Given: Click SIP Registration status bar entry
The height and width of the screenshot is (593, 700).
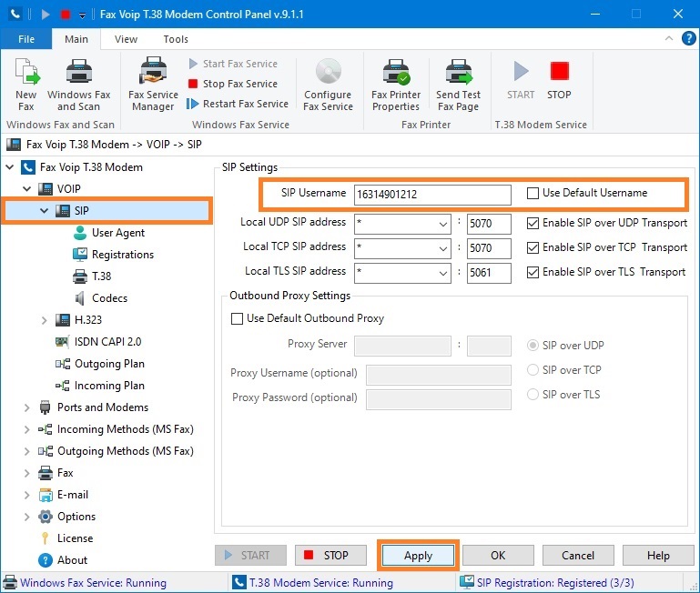Looking at the screenshot, I should [x=547, y=583].
